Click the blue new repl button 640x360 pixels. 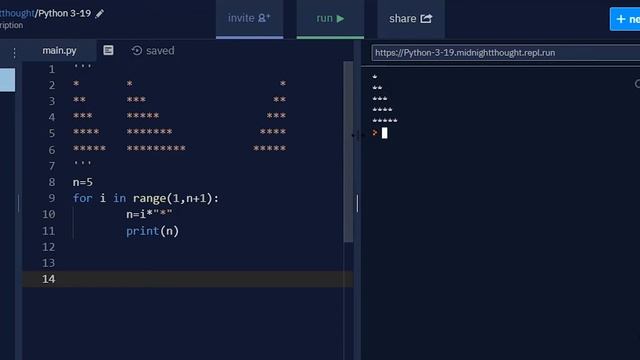(625, 19)
